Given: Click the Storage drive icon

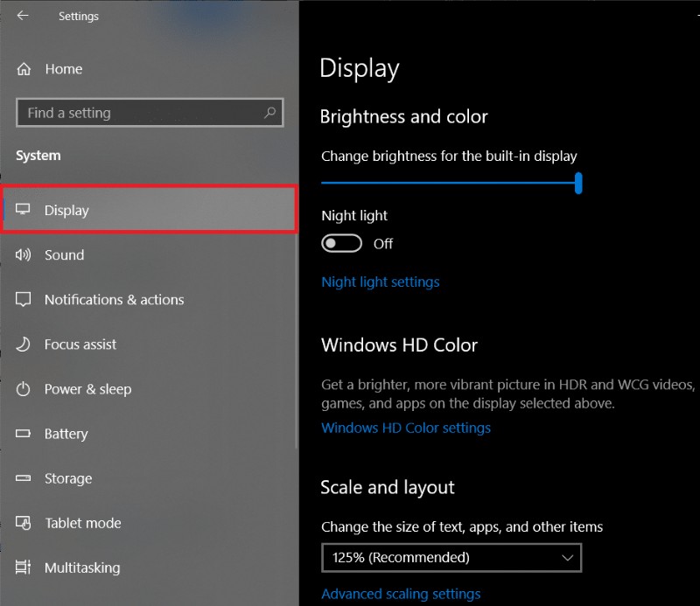Looking at the screenshot, I should click(x=24, y=478).
